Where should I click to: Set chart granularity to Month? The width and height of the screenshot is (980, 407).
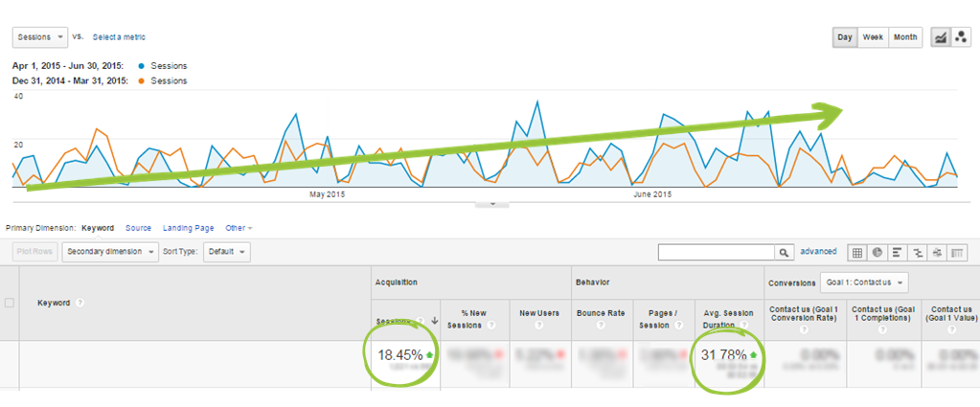click(x=904, y=37)
